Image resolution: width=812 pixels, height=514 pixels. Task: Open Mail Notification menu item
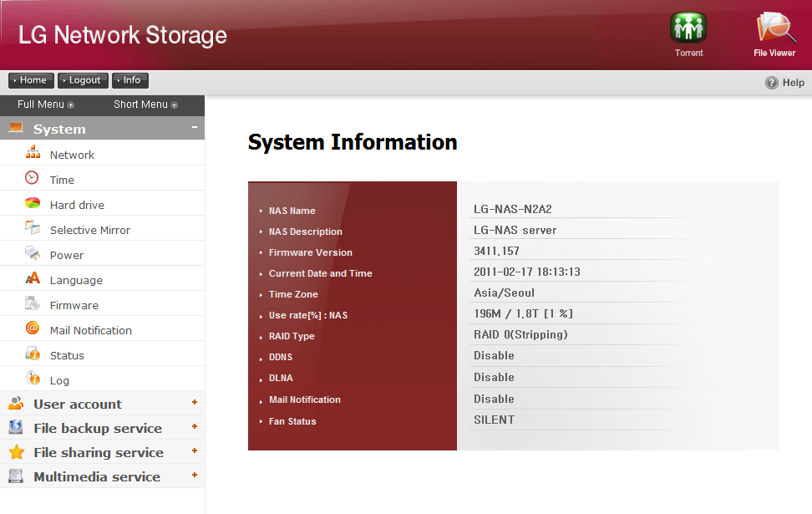[x=90, y=331]
